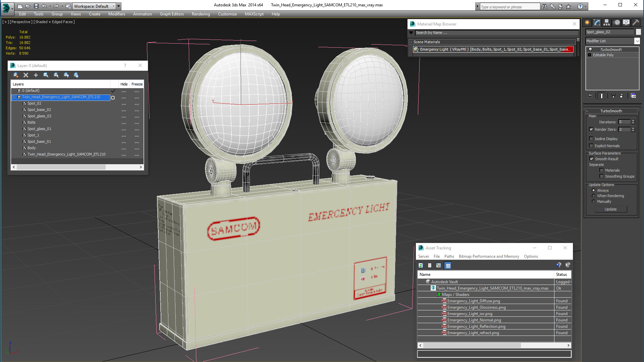644x362 pixels.
Task: Click the Subscription Center key icon
Action: point(552,6)
